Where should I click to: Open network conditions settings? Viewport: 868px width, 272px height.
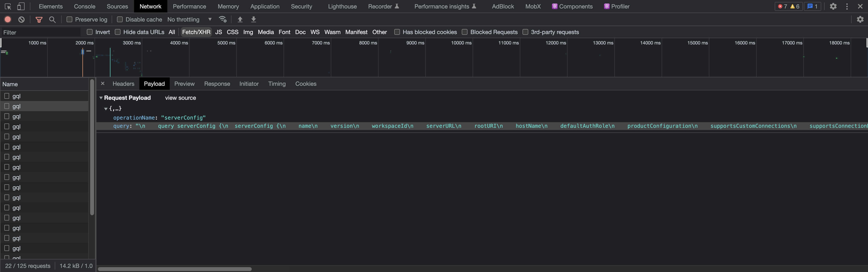point(223,19)
